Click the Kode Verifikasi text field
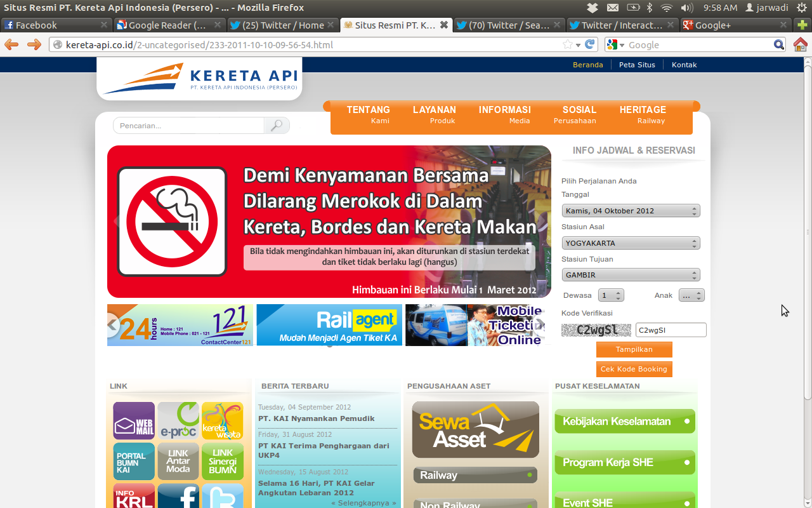The image size is (812, 508). [671, 330]
